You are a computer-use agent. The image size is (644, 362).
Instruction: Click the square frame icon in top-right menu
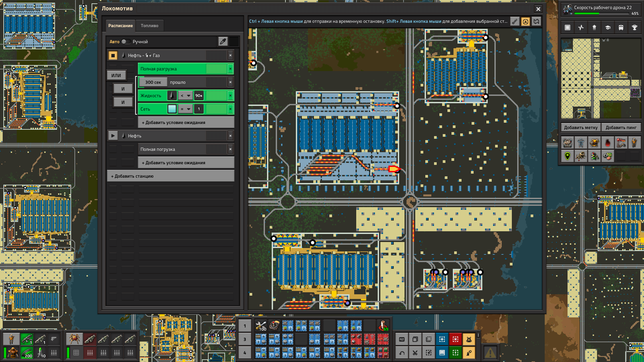[x=568, y=27]
